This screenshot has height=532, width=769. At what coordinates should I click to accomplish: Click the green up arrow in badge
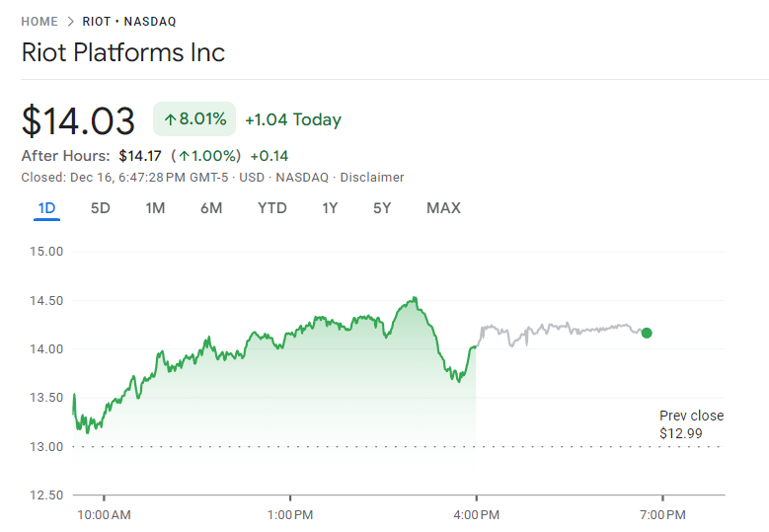tap(170, 119)
